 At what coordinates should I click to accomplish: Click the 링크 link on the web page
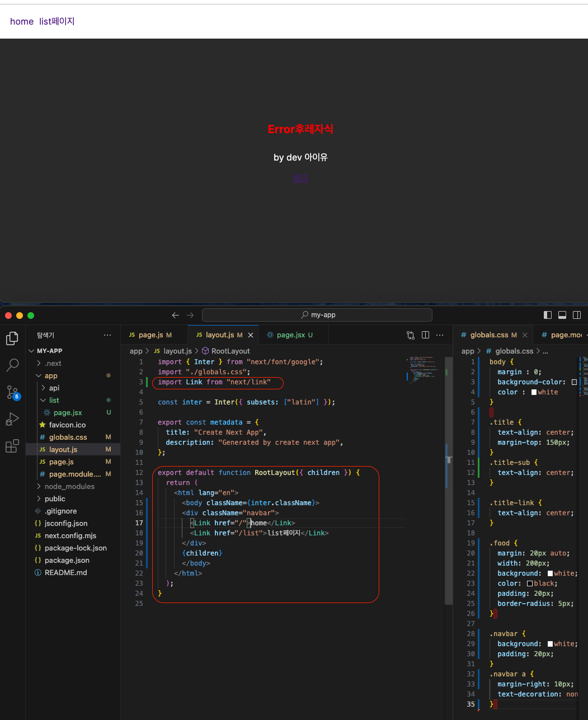tap(300, 178)
